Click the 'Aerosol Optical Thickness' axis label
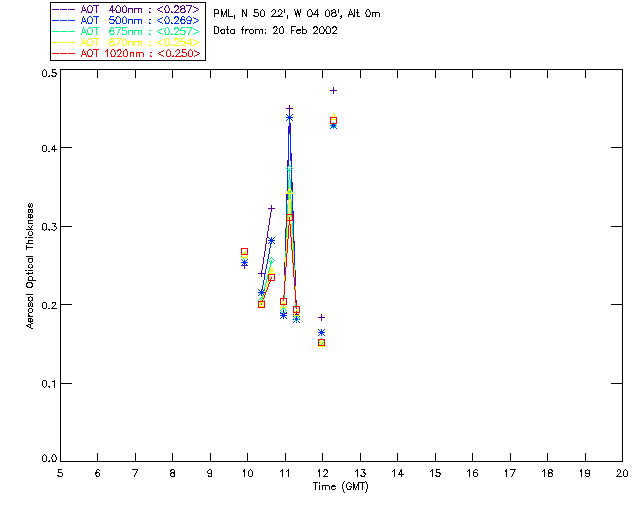Screen dimensions: 640x512 29,266
